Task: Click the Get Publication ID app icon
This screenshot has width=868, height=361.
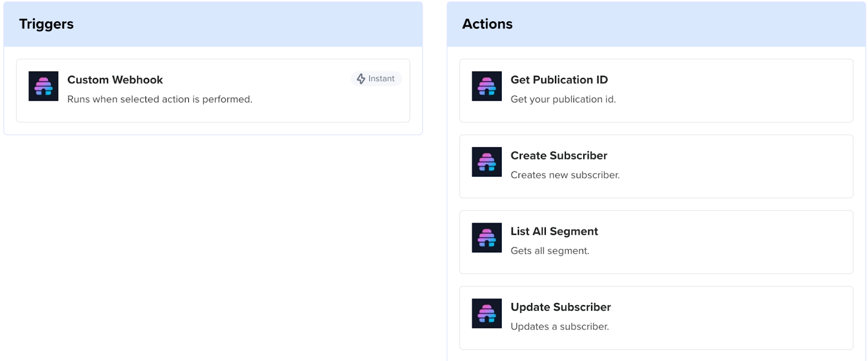Action: 487,86
